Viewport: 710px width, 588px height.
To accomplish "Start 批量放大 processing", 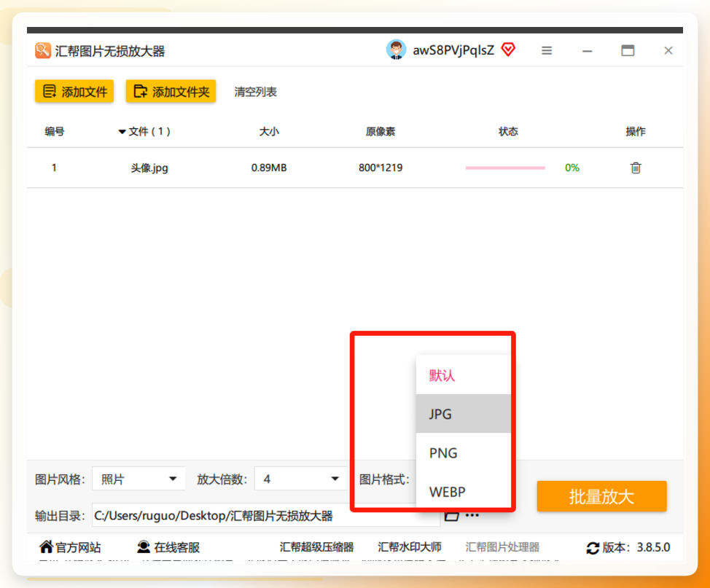I will tap(601, 496).
